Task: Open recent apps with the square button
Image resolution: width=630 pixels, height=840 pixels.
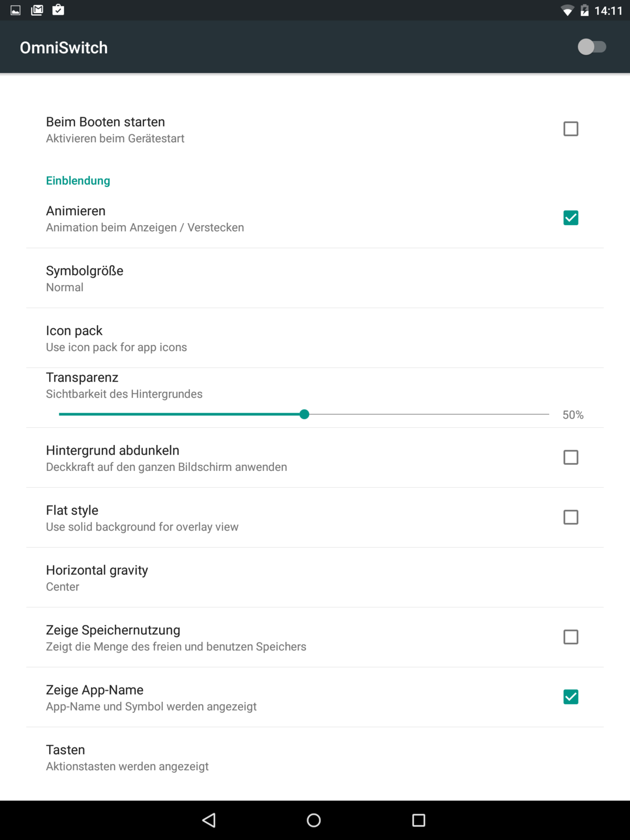Action: [x=418, y=820]
